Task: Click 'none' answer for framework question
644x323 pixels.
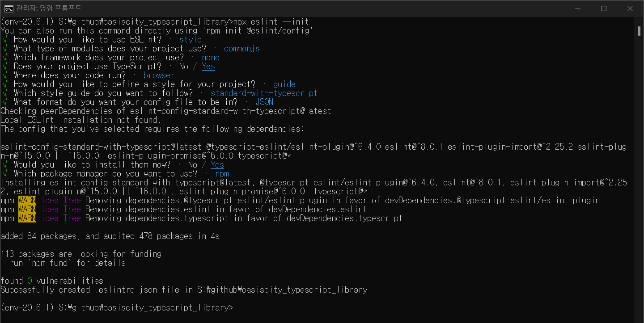Action: (x=211, y=57)
